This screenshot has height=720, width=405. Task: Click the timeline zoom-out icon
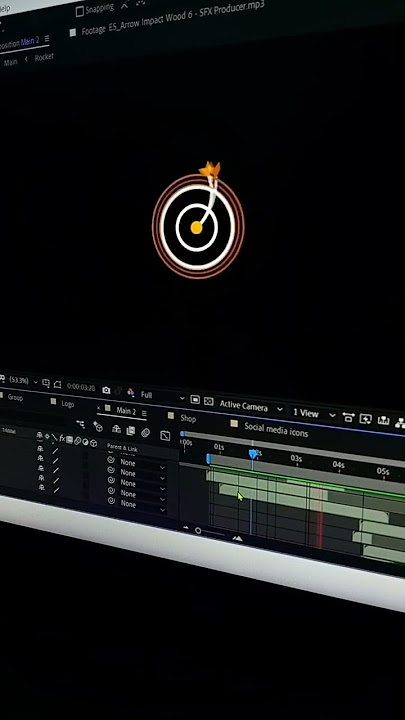(x=186, y=528)
